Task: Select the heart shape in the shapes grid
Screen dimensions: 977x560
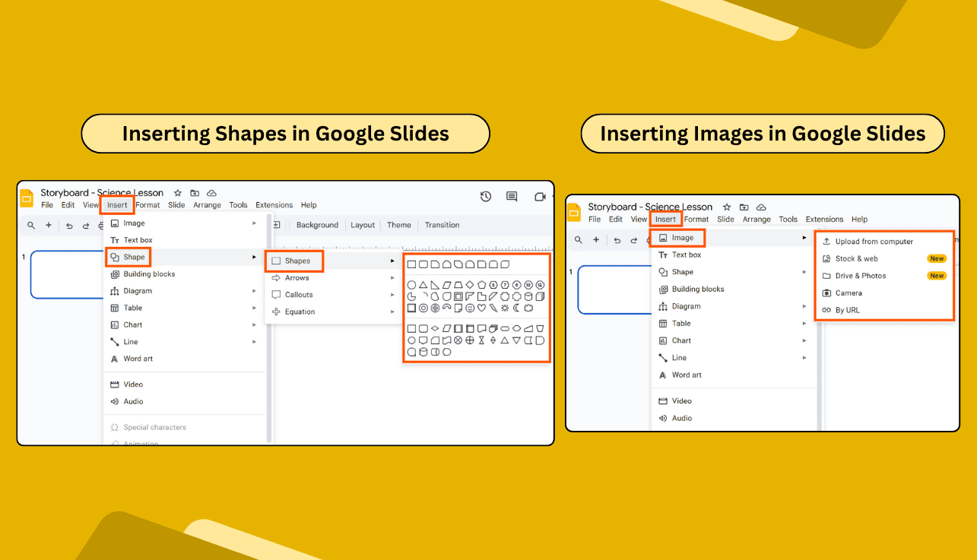Action: click(481, 308)
